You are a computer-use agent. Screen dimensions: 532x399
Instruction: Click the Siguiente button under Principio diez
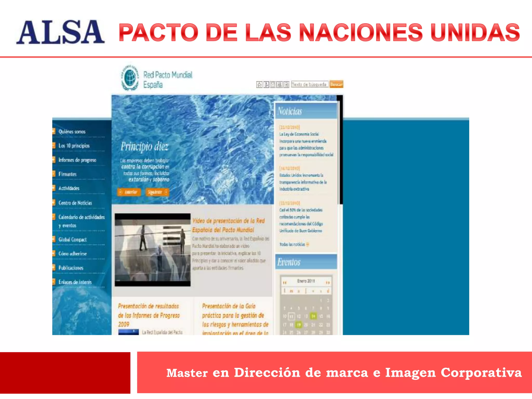click(157, 192)
